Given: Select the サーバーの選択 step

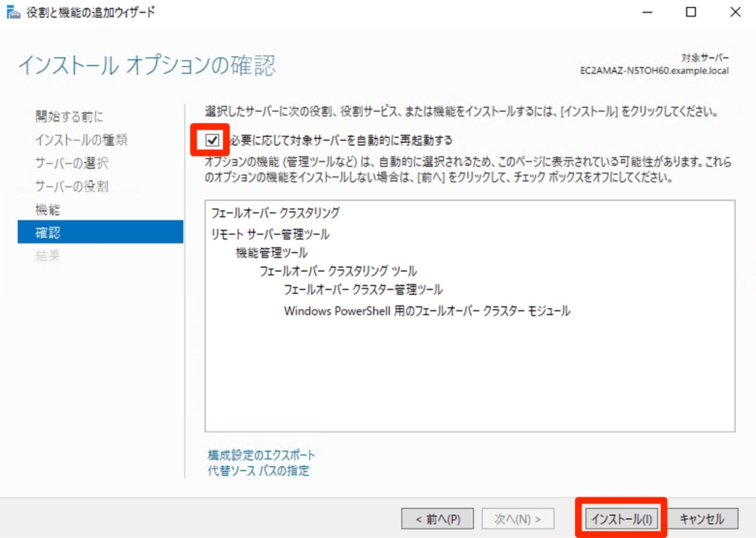Looking at the screenshot, I should pos(72,163).
